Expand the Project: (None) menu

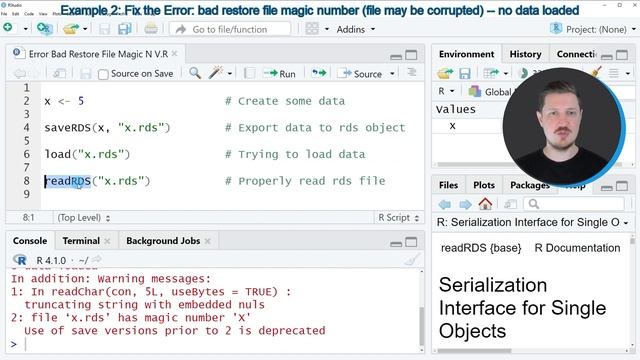pos(593,29)
